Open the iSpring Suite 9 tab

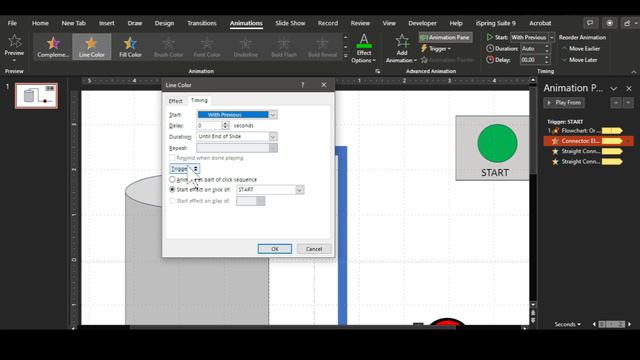point(495,23)
